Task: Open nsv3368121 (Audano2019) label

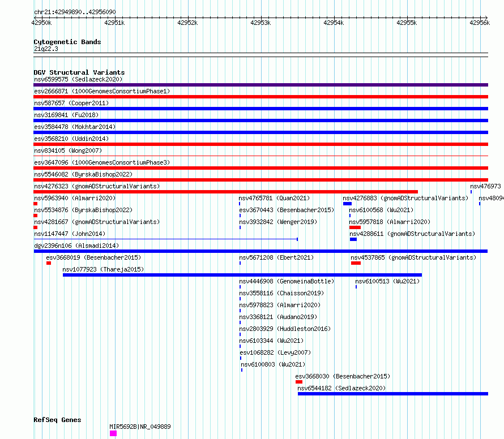Action: point(278,317)
